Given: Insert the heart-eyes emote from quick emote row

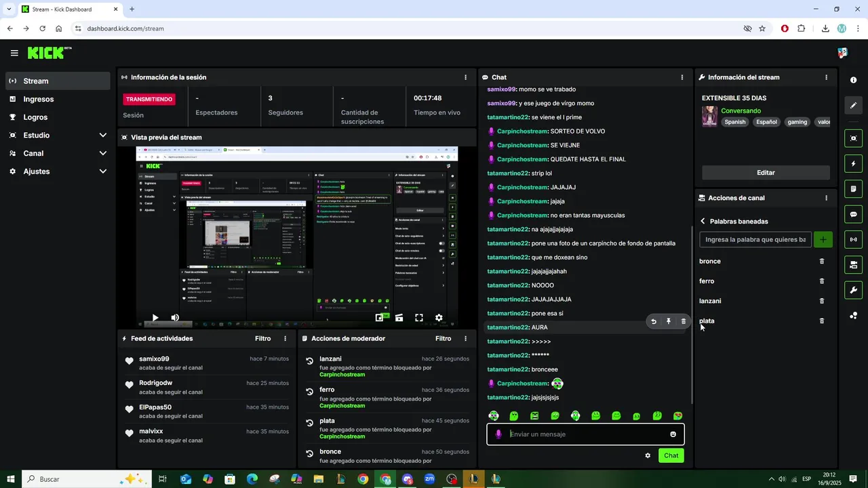Looking at the screenshot, I should (677, 415).
